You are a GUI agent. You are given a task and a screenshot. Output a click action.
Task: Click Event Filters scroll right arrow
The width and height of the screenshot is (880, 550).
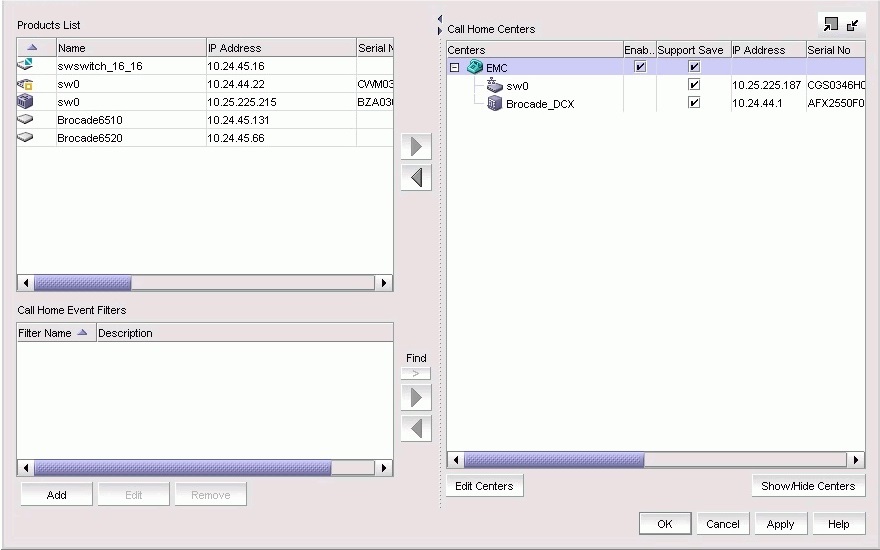click(384, 468)
